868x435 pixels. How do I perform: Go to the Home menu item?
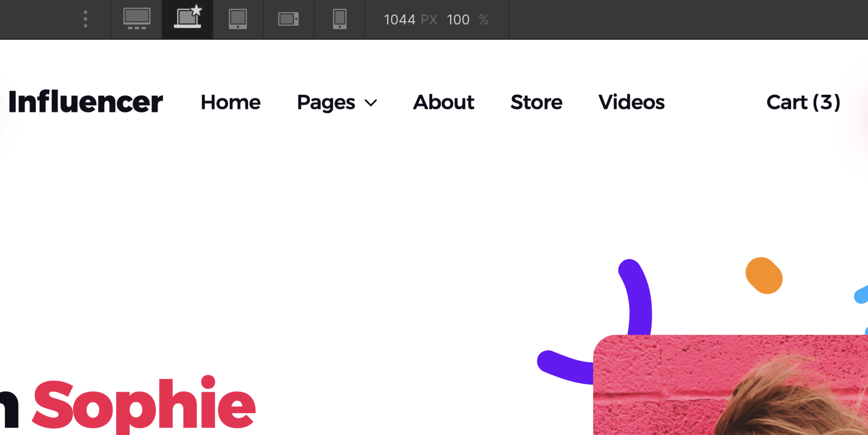(230, 102)
